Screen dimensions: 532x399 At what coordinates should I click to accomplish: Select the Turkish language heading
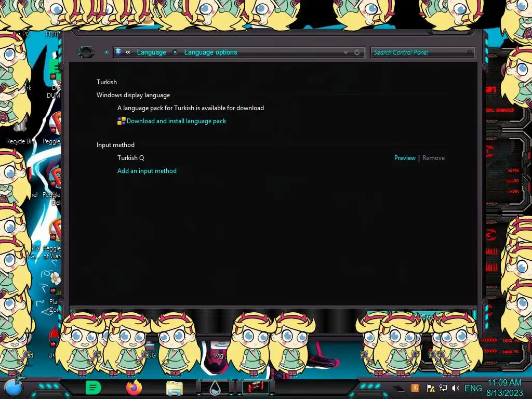tap(107, 82)
